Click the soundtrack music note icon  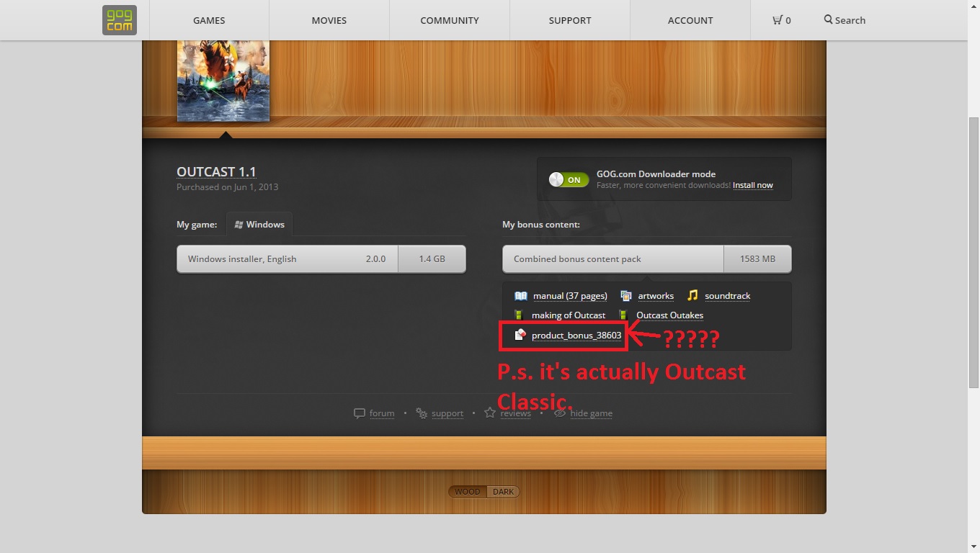(x=692, y=295)
